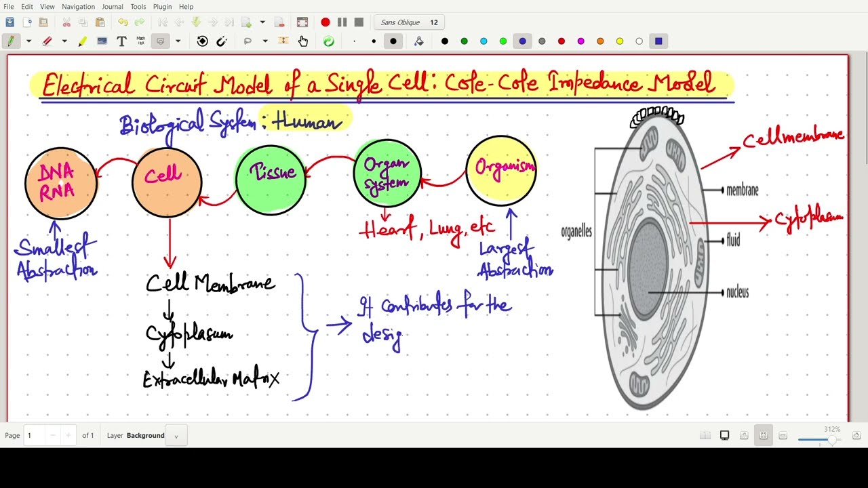The width and height of the screenshot is (868, 488).
Task: Go to the first page
Action: pos(163,22)
